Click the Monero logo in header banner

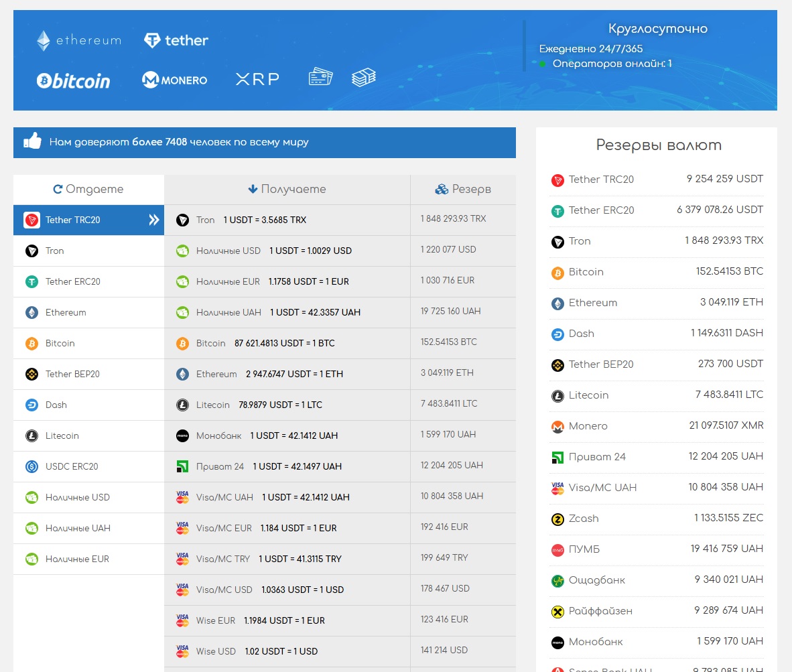(x=175, y=80)
